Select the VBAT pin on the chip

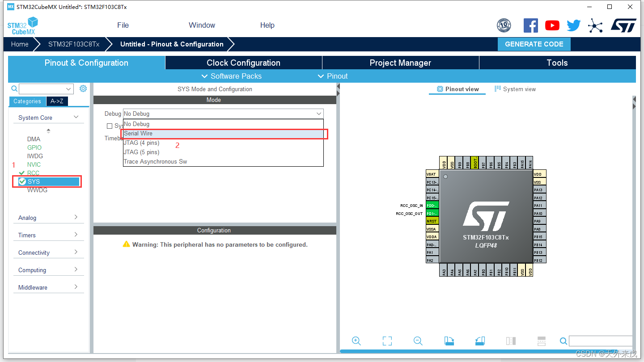[x=432, y=174]
